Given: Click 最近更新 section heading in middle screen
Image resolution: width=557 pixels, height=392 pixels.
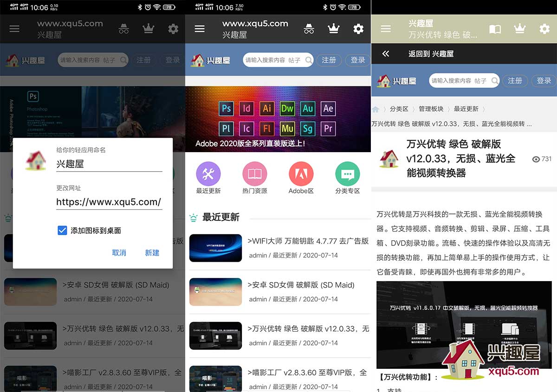Looking at the screenshot, I should tap(221, 217).
